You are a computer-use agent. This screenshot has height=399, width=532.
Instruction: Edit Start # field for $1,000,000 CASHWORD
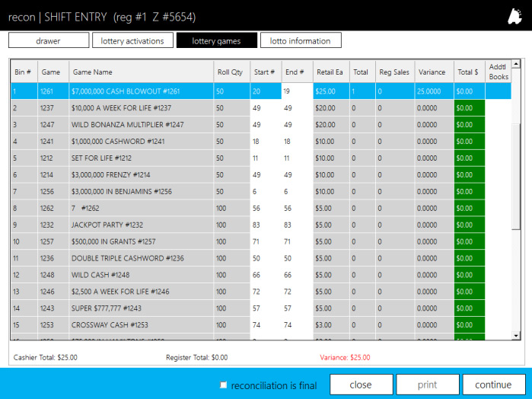pos(266,142)
